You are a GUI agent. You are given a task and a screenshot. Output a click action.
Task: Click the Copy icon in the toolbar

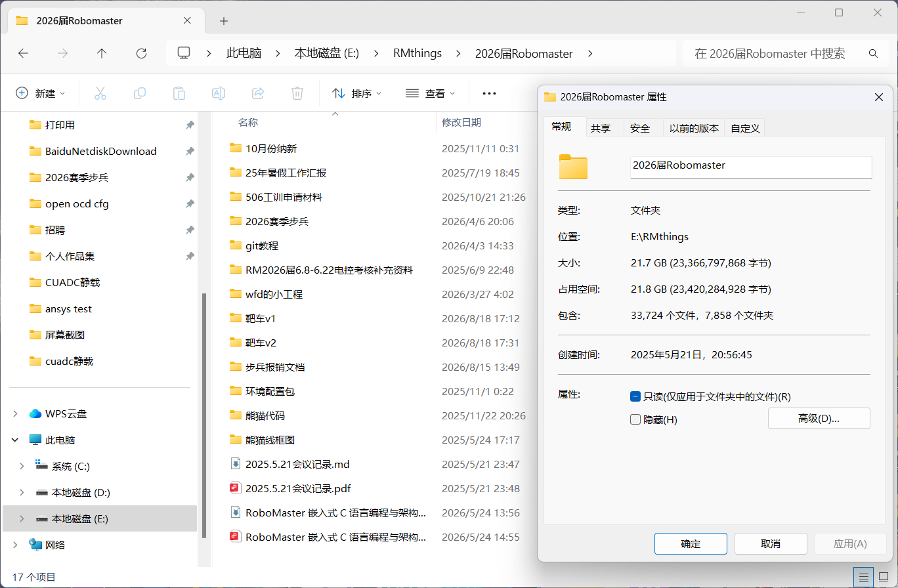pos(140,93)
